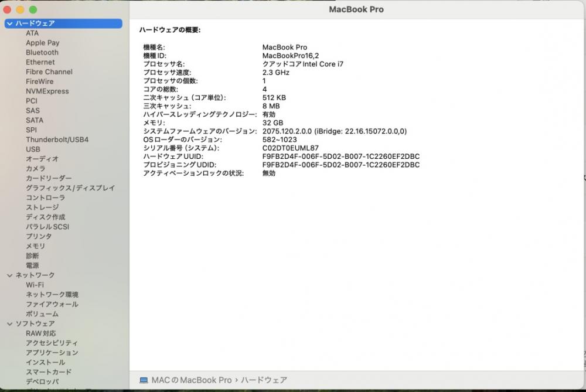Select NVMExpress entry
586x392 pixels.
pyautogui.click(x=47, y=91)
